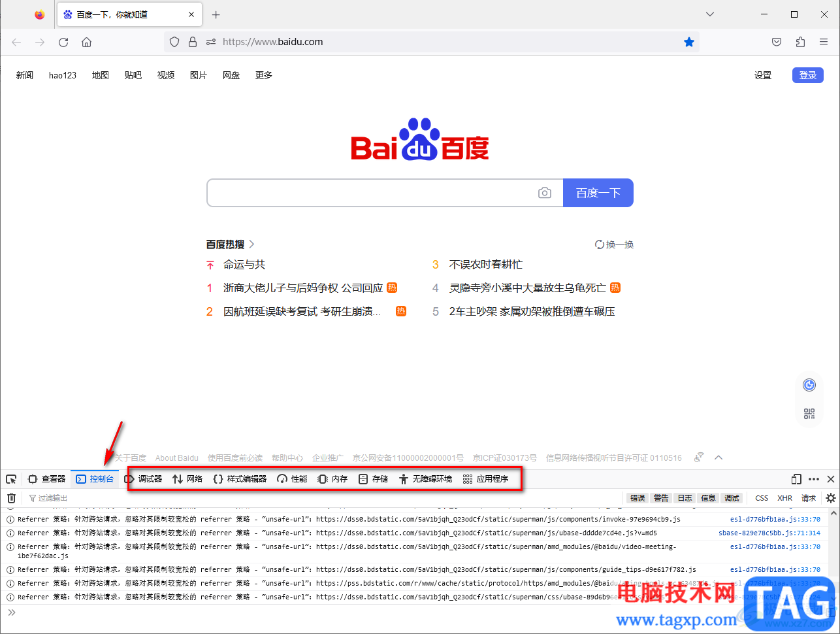Image resolution: width=840 pixels, height=634 pixels.
Task: Clear console output with trash icon
Action: (11, 498)
